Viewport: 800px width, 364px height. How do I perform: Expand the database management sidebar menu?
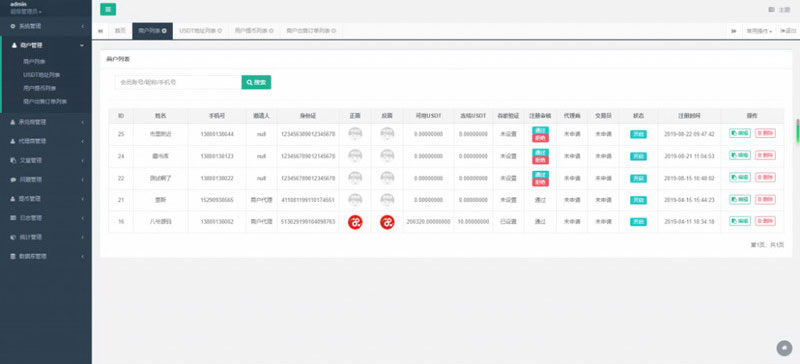[46, 256]
